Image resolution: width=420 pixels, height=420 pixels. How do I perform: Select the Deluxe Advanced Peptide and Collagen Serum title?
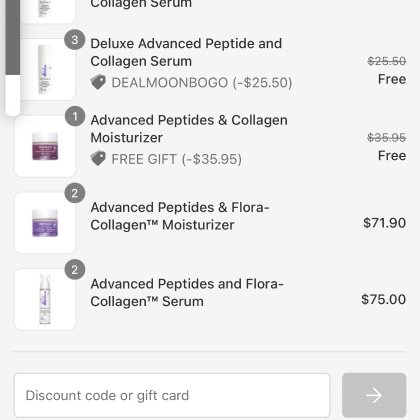(x=186, y=52)
